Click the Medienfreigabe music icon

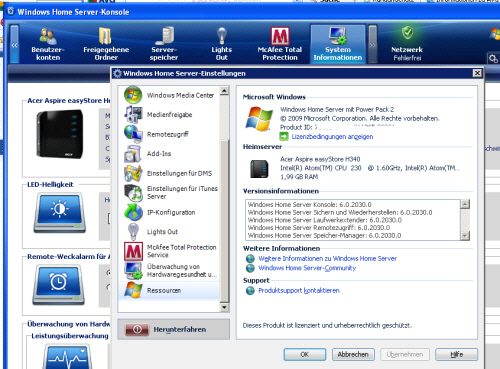tap(133, 115)
